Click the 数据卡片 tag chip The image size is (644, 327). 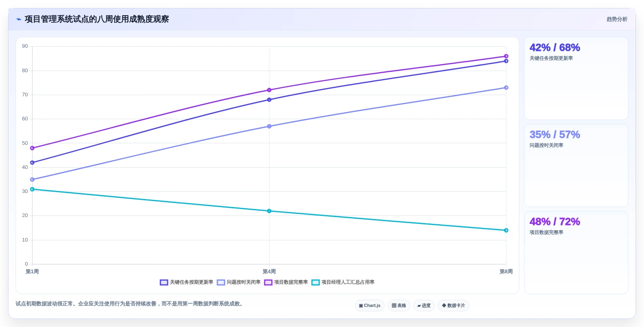[x=454, y=306]
